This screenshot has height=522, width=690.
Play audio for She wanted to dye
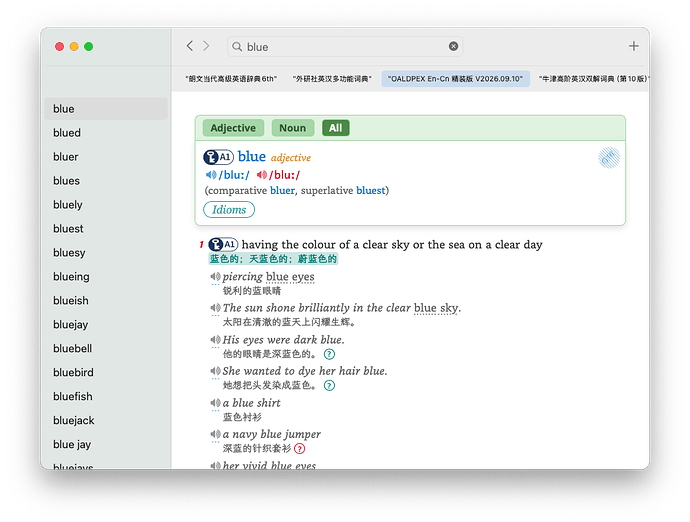[215, 371]
